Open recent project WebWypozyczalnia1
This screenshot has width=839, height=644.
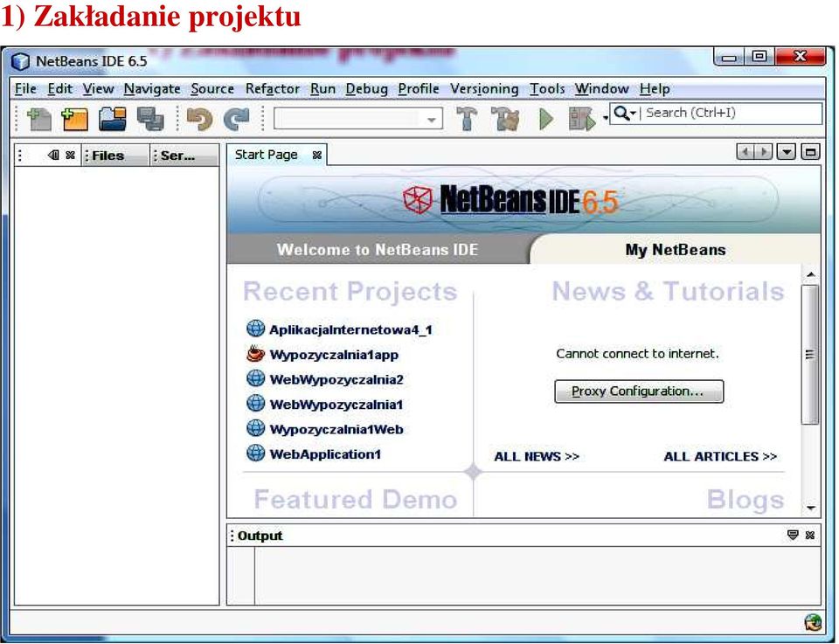[336, 405]
